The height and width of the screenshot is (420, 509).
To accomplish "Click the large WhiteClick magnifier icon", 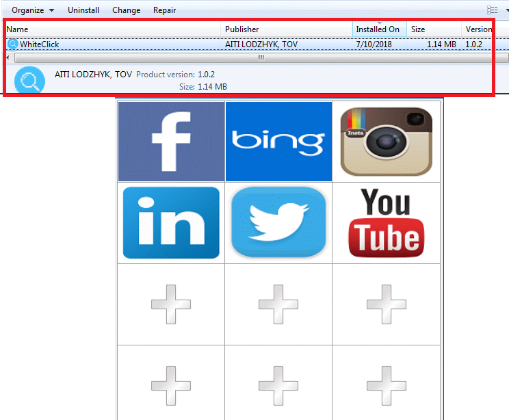I will tap(29, 81).
